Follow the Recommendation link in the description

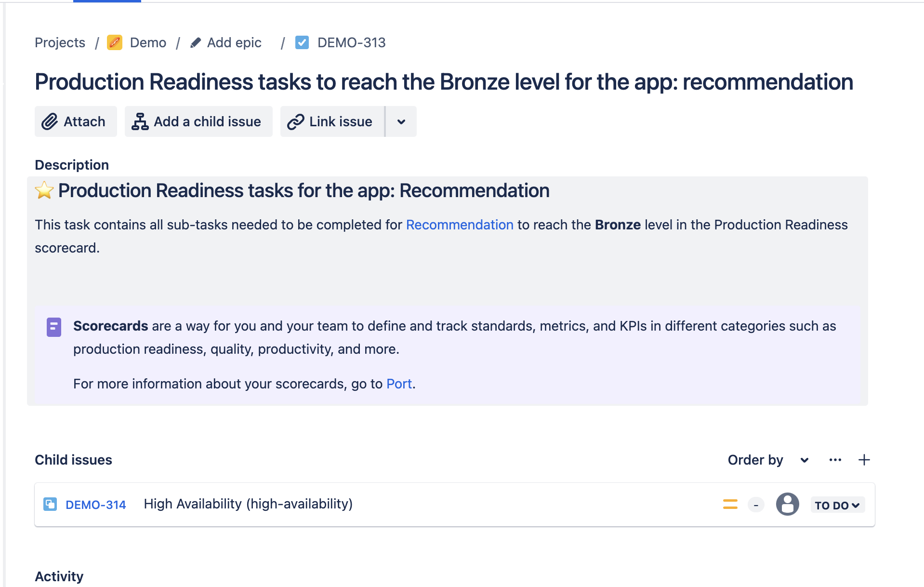tap(459, 225)
